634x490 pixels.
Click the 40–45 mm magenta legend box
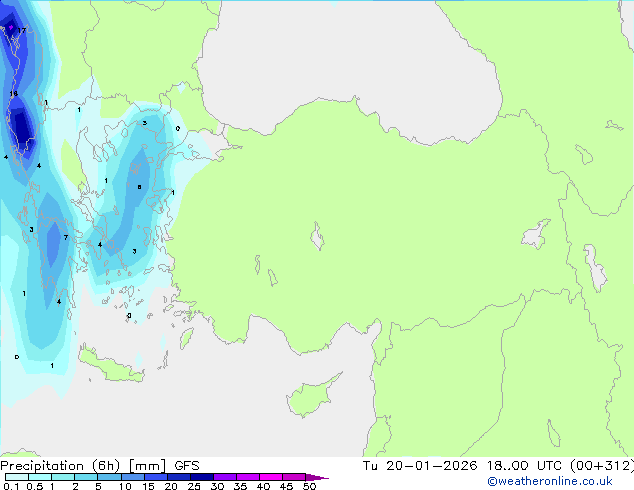click(271, 477)
